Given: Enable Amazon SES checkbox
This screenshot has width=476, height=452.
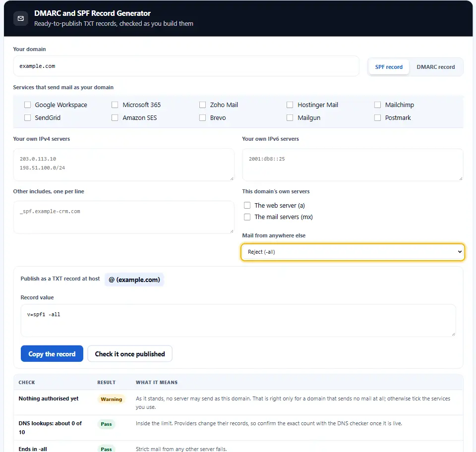Looking at the screenshot, I should click(x=115, y=117).
